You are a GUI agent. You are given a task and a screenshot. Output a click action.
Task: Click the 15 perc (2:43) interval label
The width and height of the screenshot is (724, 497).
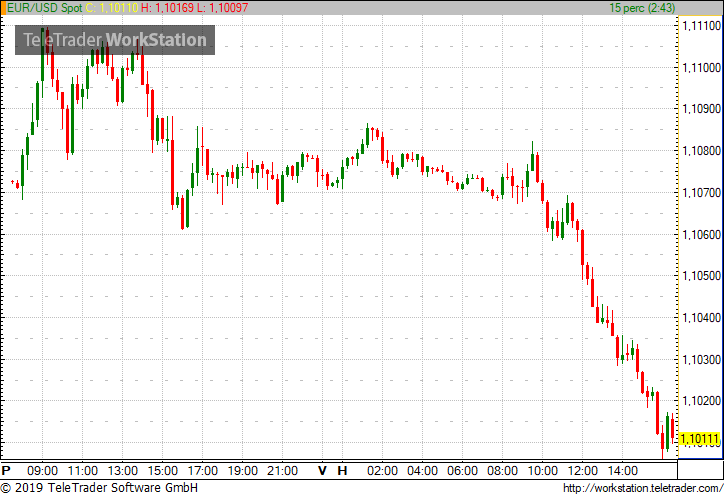click(642, 8)
